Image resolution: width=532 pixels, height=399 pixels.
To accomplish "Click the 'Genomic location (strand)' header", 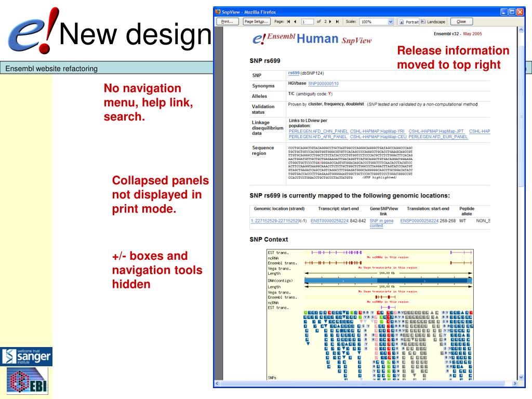I will point(279,209).
